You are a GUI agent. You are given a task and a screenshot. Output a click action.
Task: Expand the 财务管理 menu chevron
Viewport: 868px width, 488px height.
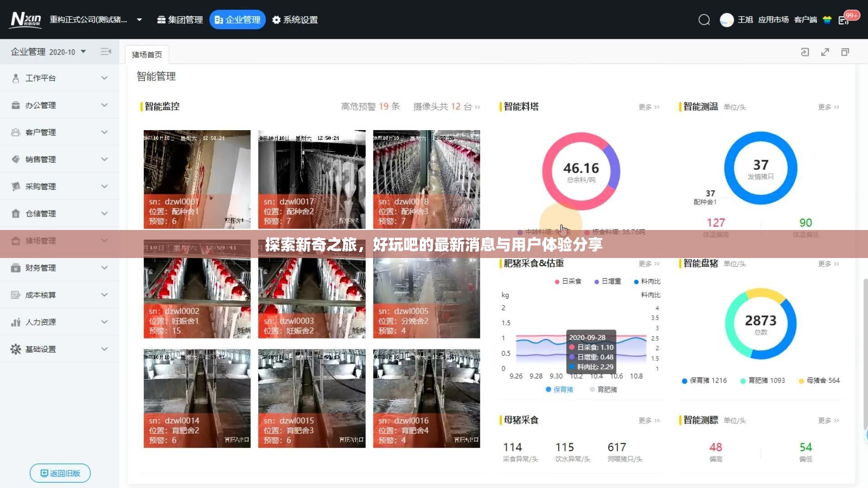pos(104,268)
